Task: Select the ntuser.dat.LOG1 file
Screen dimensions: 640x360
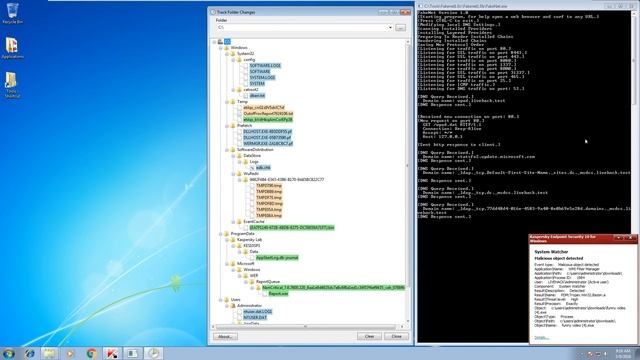Action: click(x=258, y=312)
